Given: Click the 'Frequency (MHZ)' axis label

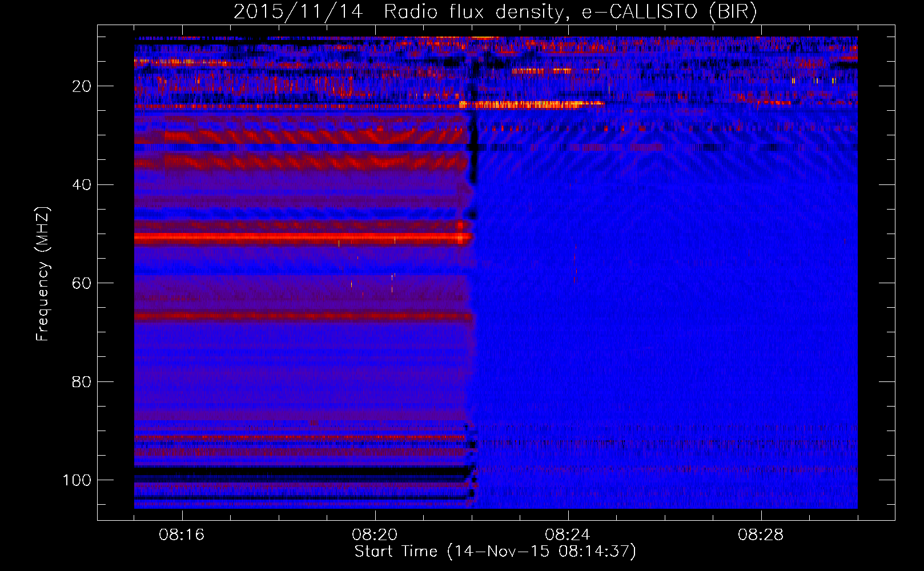Looking at the screenshot, I should 43,274.
